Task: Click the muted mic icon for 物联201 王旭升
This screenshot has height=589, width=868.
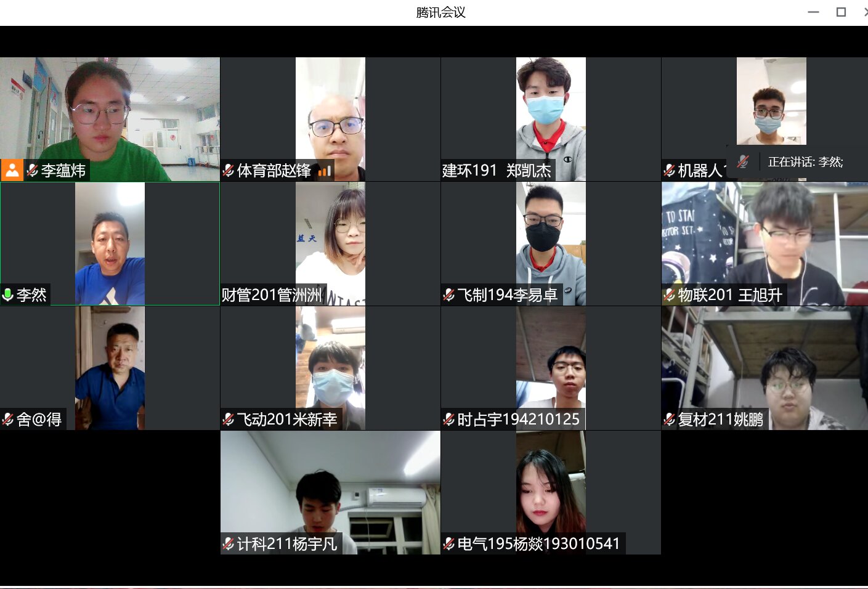Action: click(670, 295)
